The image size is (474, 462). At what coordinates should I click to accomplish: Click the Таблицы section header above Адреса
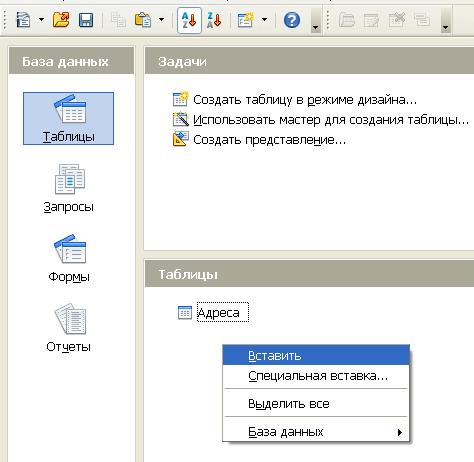pyautogui.click(x=309, y=274)
